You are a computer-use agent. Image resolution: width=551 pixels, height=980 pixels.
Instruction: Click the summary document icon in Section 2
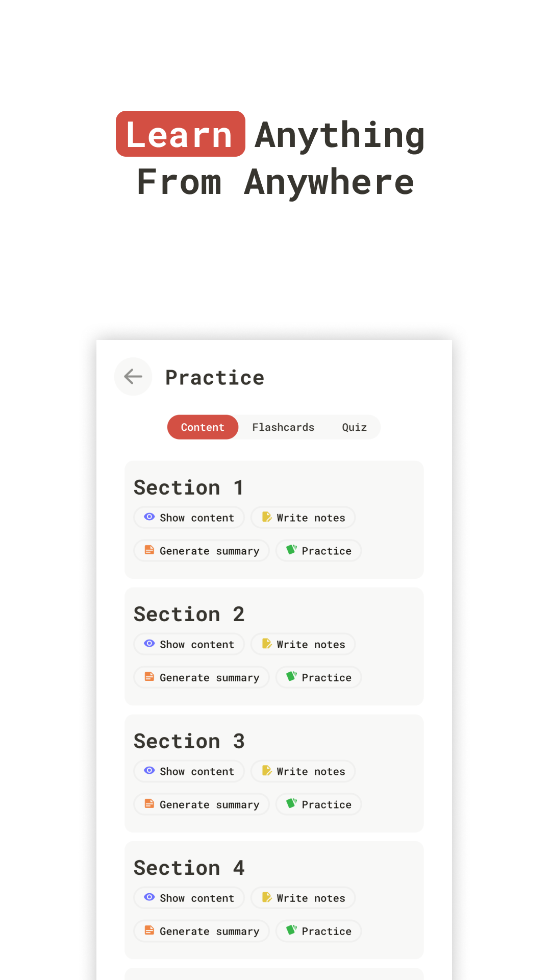coord(149,677)
